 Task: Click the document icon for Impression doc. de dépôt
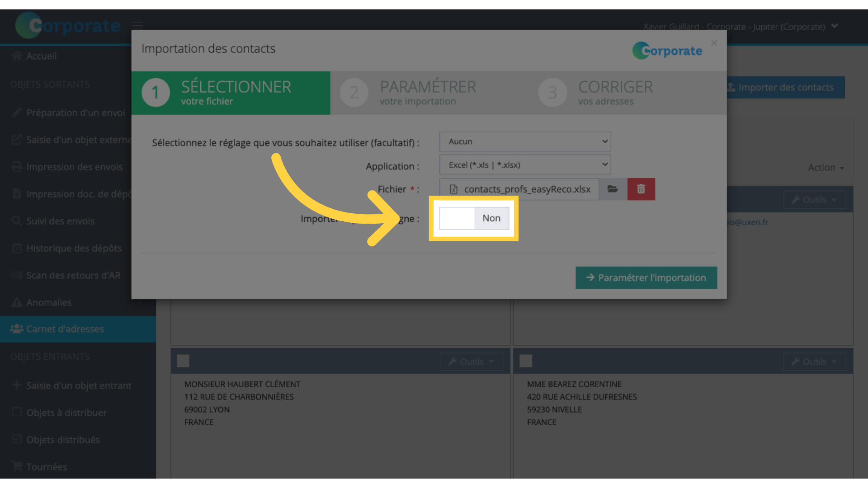pos(17,193)
